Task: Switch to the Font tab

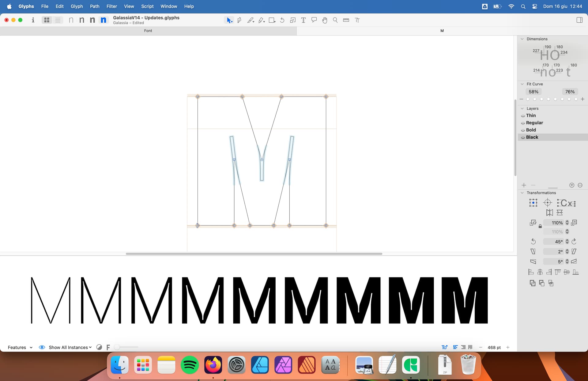Action: [148, 31]
